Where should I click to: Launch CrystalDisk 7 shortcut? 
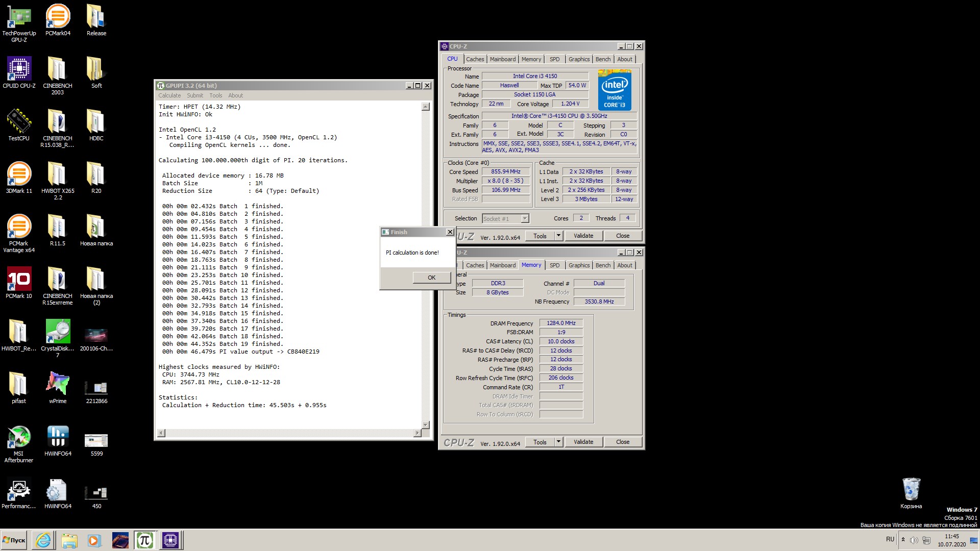point(58,338)
